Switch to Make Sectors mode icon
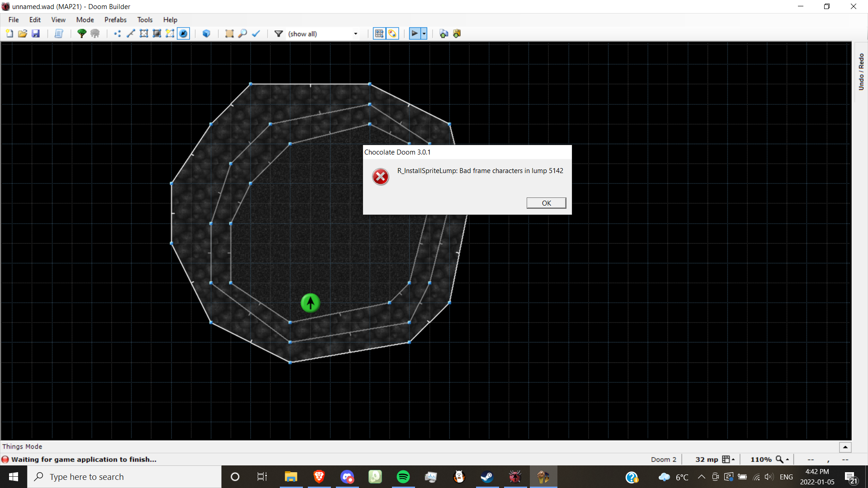 (x=170, y=33)
